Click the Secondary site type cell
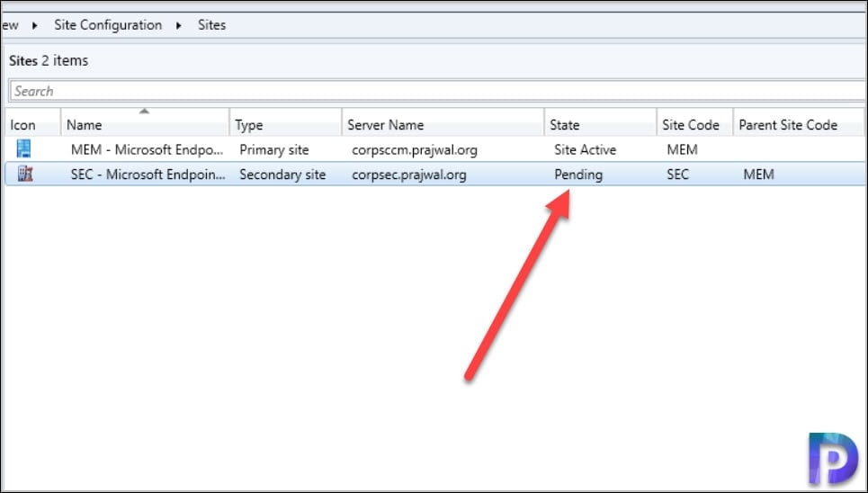This screenshot has width=868, height=493. point(282,175)
